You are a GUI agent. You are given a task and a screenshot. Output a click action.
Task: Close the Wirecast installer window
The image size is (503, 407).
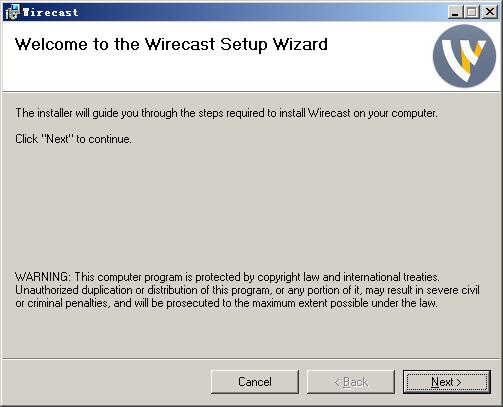490,12
